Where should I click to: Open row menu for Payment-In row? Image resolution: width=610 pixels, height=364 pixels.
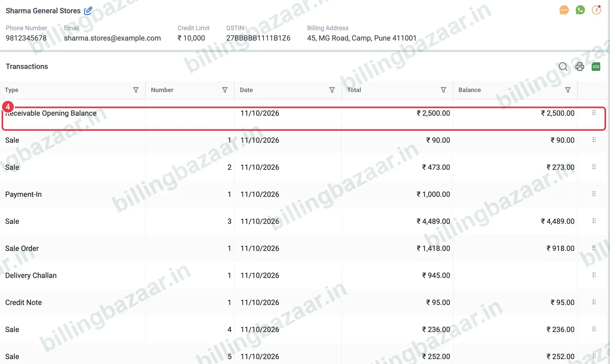tap(594, 194)
